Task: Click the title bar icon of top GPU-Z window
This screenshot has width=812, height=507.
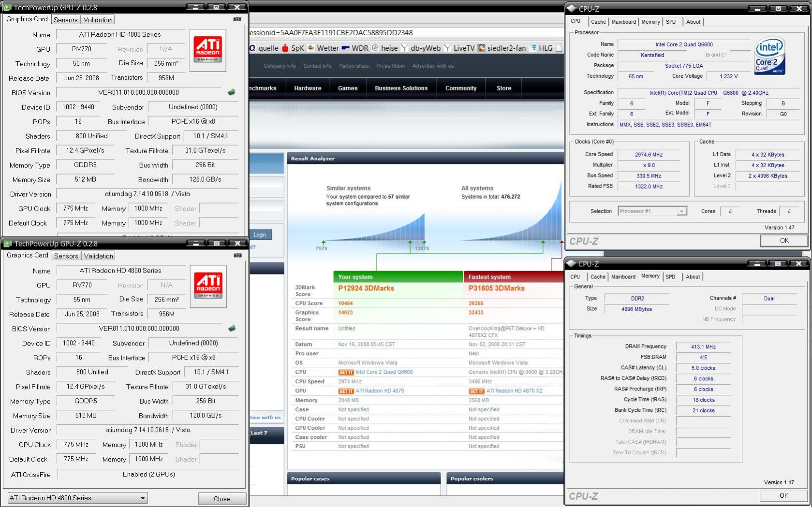Action: (x=7, y=7)
